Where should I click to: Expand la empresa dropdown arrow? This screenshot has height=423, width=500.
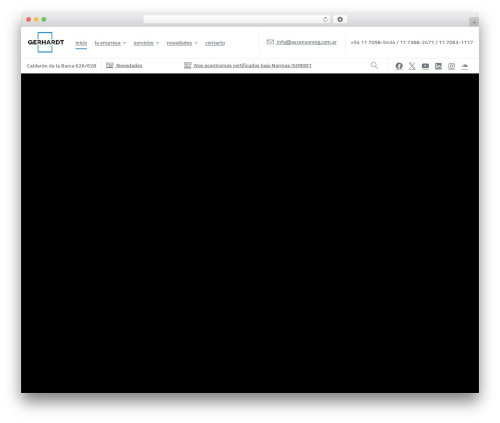[124, 43]
